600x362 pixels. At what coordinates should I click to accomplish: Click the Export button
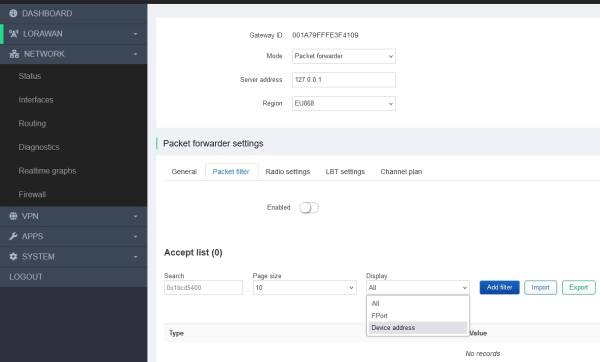coord(579,287)
